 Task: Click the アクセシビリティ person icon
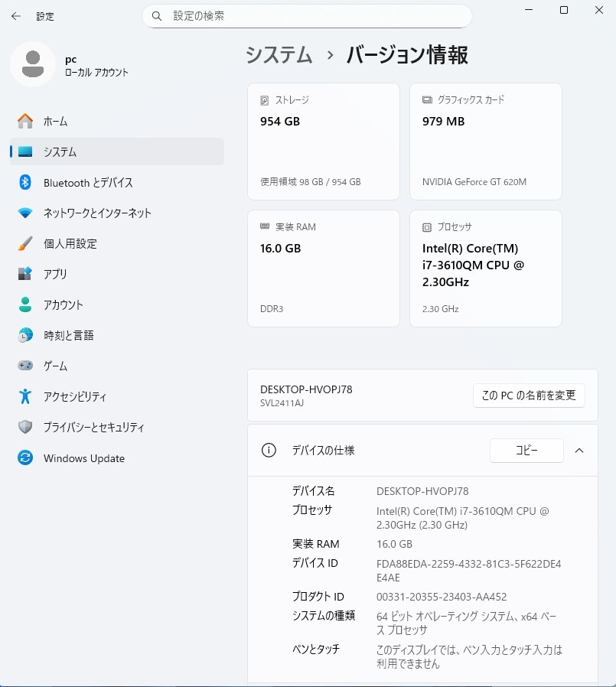25,396
